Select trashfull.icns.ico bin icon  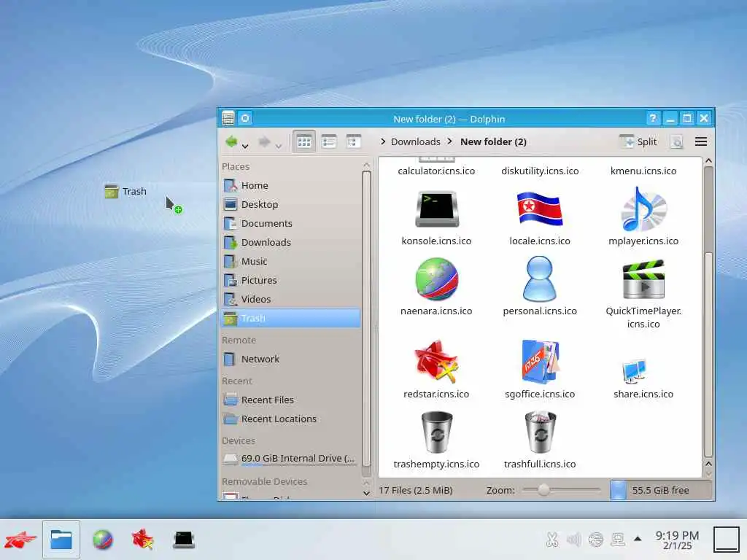tap(541, 432)
